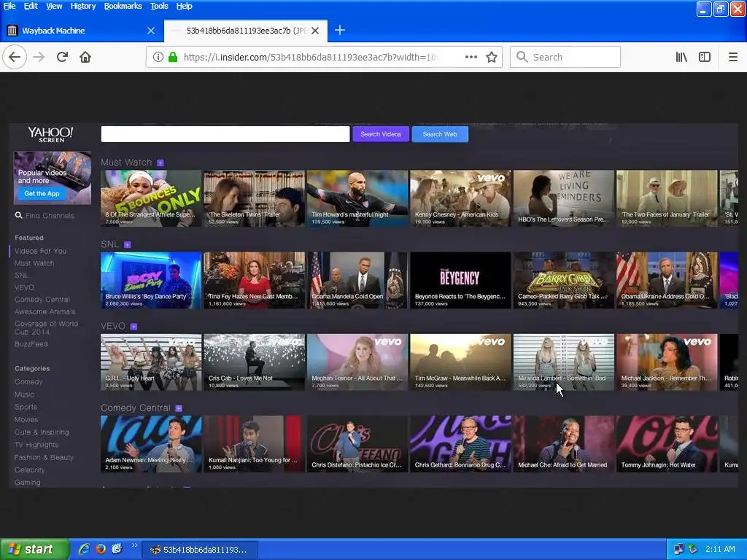747x560 pixels.
Task: Click the Search Videos button
Action: 381,134
